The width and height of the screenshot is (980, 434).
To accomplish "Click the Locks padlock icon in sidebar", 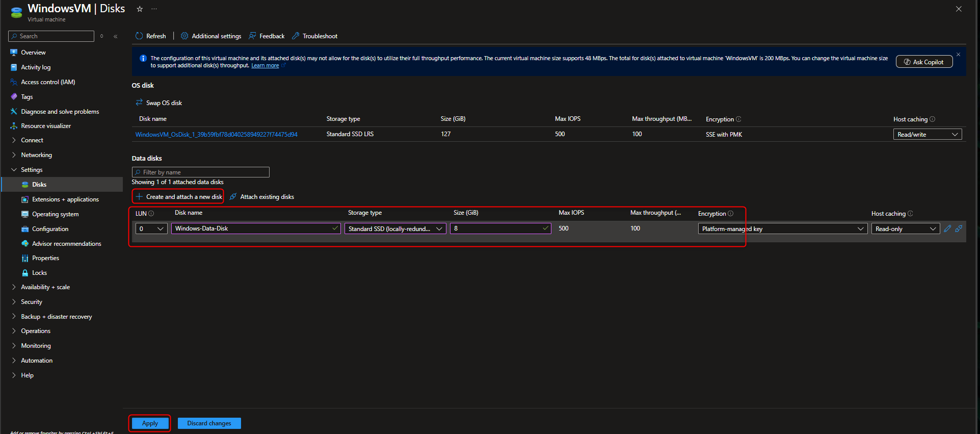I will [25, 273].
